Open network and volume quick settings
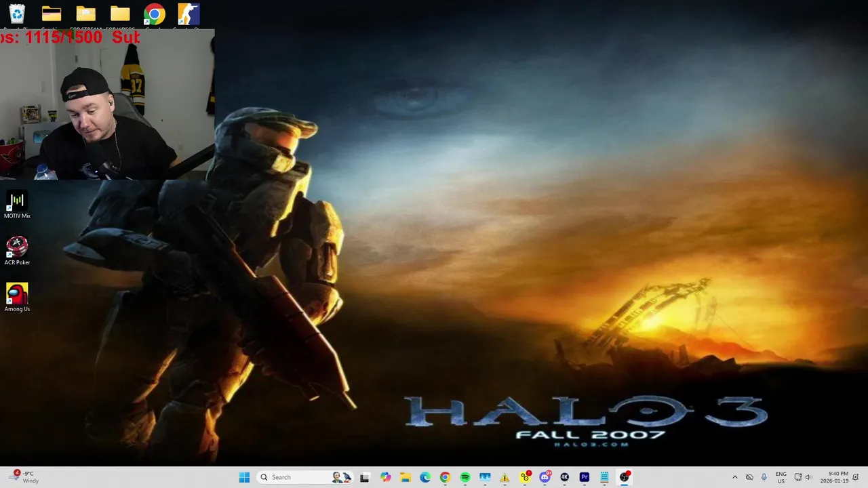868x488 pixels. (803, 477)
